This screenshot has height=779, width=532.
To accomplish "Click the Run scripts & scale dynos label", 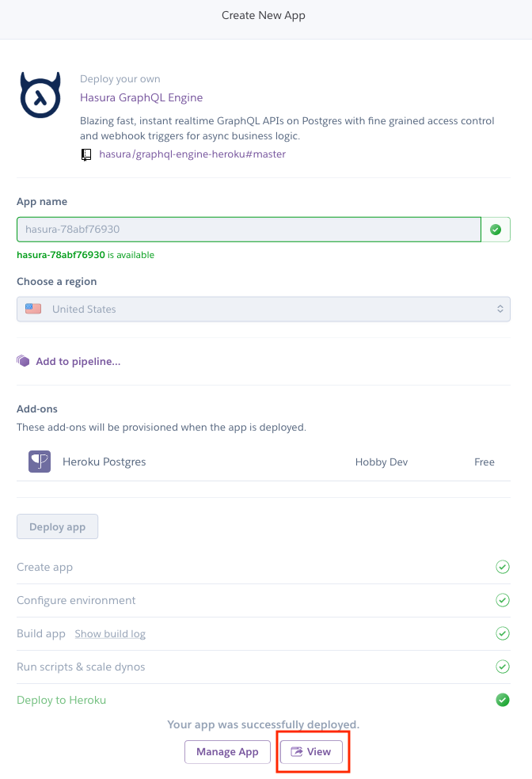I will pyautogui.click(x=81, y=667).
